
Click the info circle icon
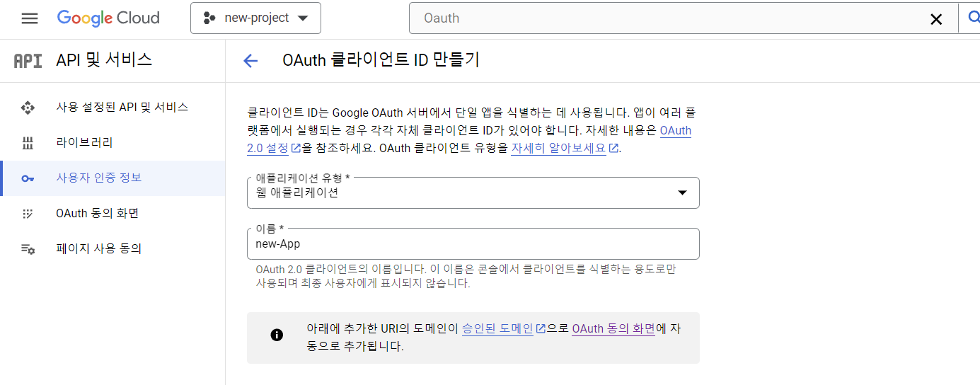point(277,335)
